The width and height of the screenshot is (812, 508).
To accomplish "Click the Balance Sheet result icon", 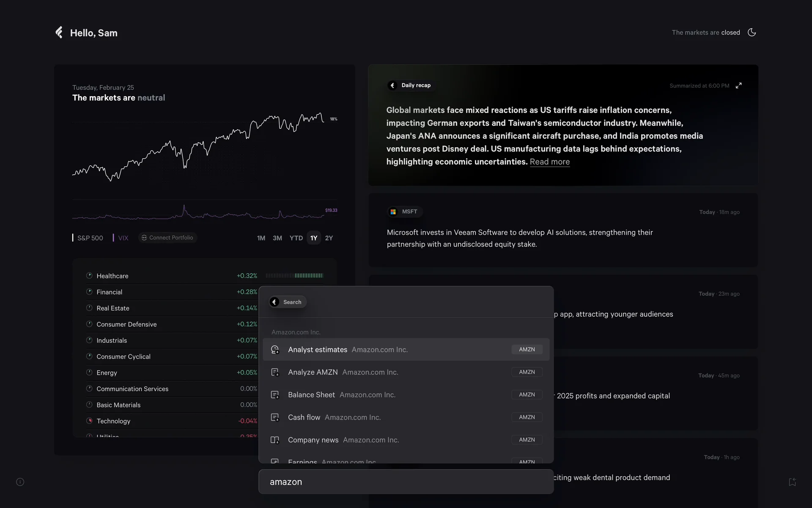I will coord(275,395).
